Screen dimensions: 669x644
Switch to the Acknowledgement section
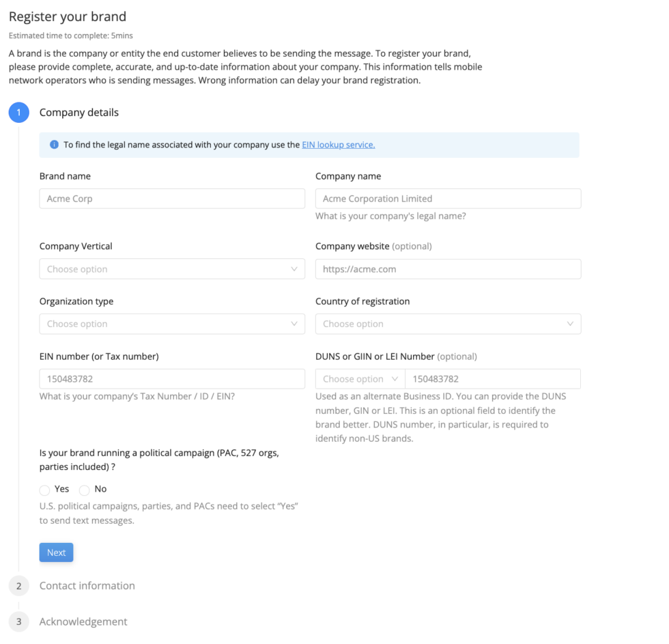(x=83, y=621)
